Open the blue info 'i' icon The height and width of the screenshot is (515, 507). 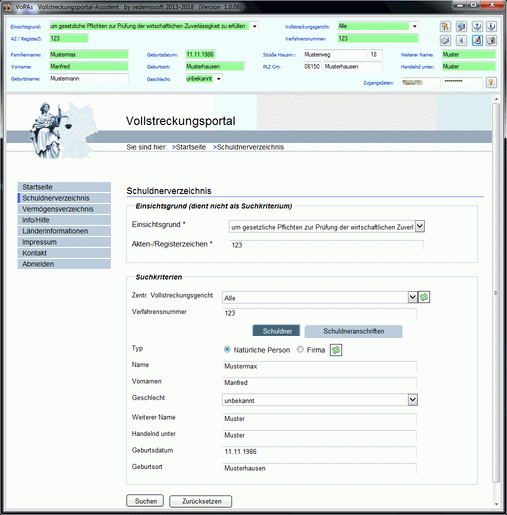click(491, 26)
